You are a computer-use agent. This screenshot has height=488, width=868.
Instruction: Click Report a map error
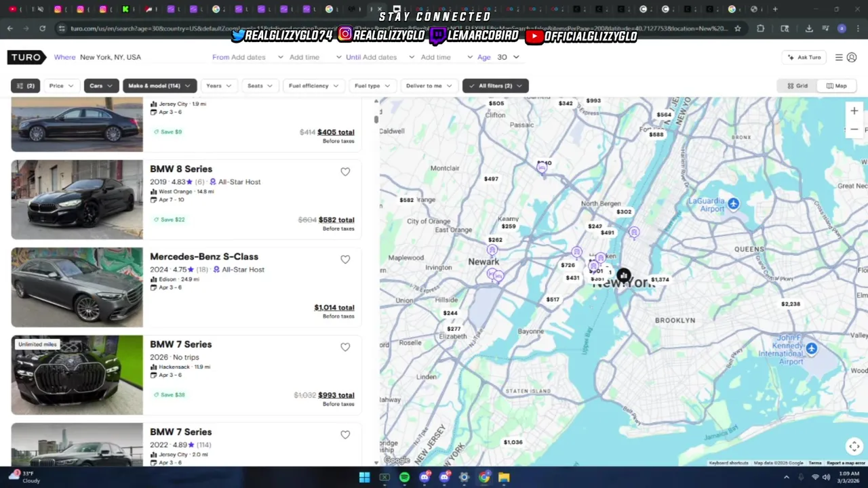846,463
